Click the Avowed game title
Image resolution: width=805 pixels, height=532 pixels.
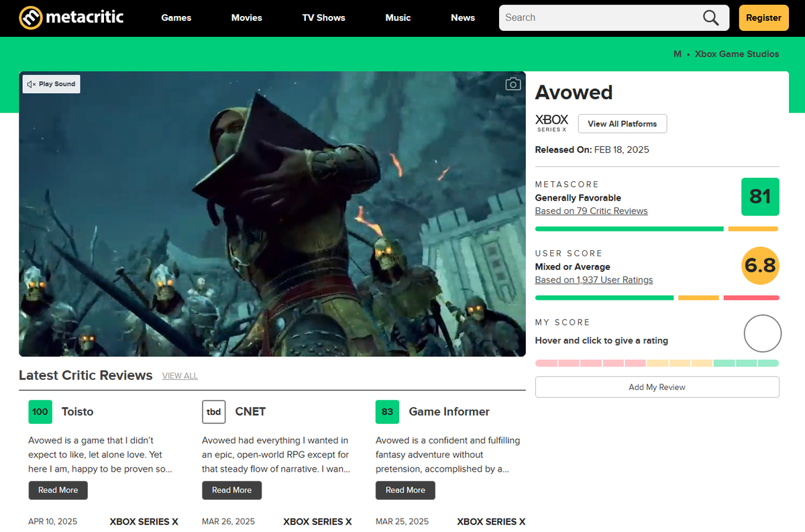(574, 92)
